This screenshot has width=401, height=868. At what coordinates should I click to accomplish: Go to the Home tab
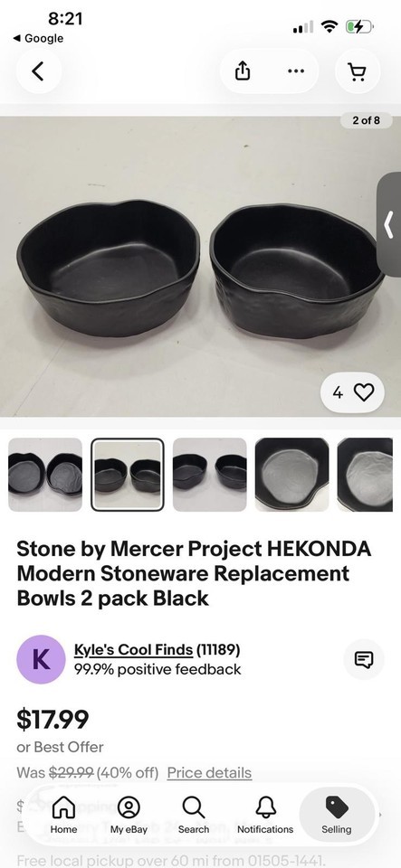(63, 815)
